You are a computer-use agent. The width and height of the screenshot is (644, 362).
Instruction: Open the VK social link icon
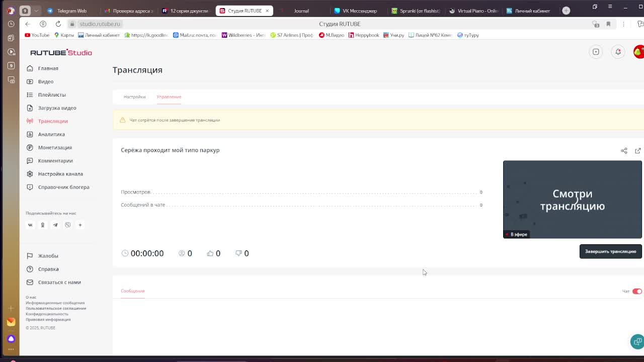(30, 225)
